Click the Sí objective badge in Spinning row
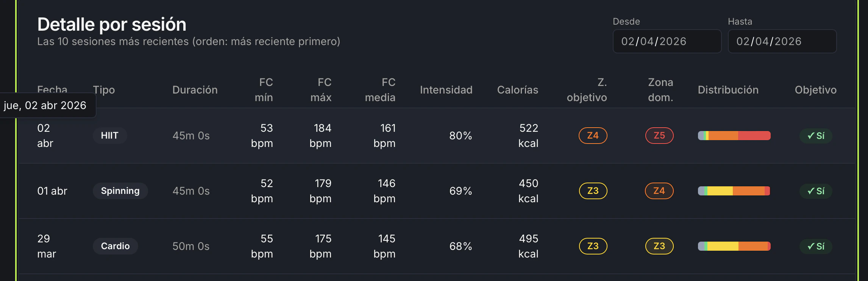Viewport: 868px width, 281px height. click(816, 191)
